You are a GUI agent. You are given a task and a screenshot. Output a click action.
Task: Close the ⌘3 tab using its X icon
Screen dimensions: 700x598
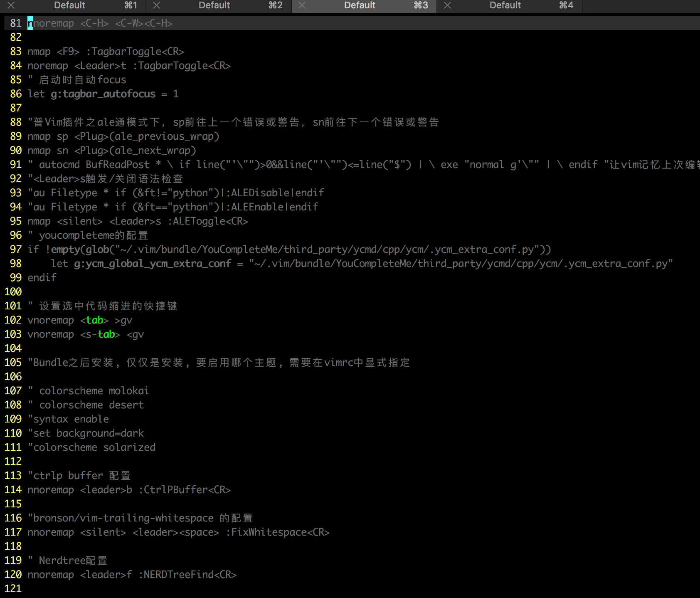tap(302, 5)
